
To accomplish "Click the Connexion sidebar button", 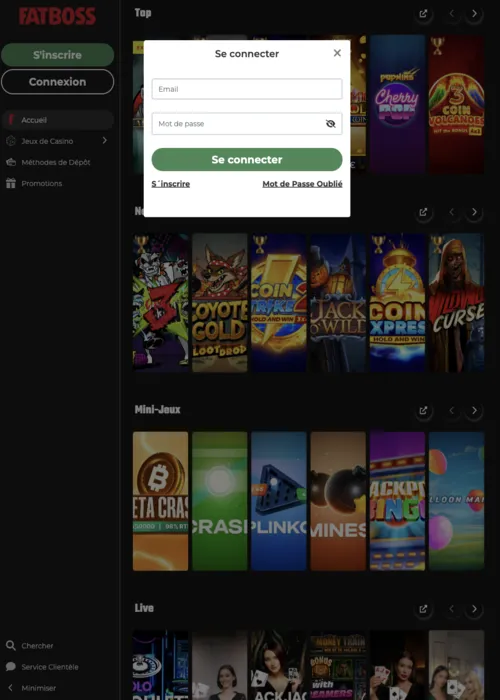I will tap(58, 82).
